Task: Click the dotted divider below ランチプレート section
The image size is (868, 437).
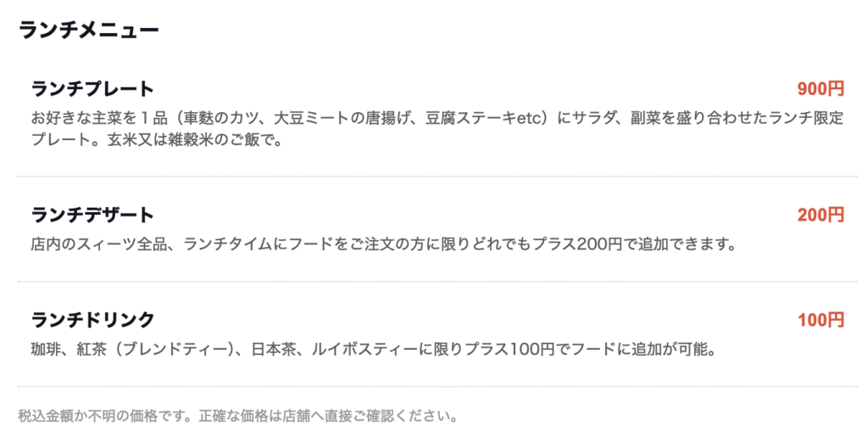Action: [437, 176]
